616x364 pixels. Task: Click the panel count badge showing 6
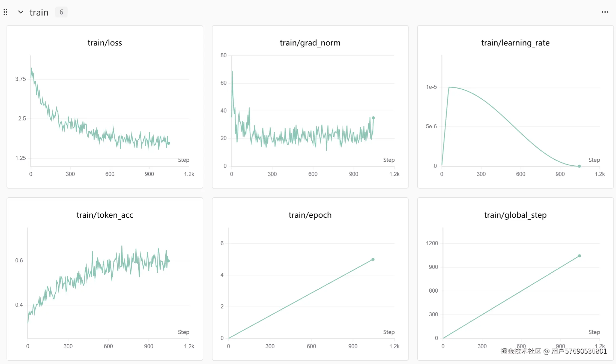61,12
